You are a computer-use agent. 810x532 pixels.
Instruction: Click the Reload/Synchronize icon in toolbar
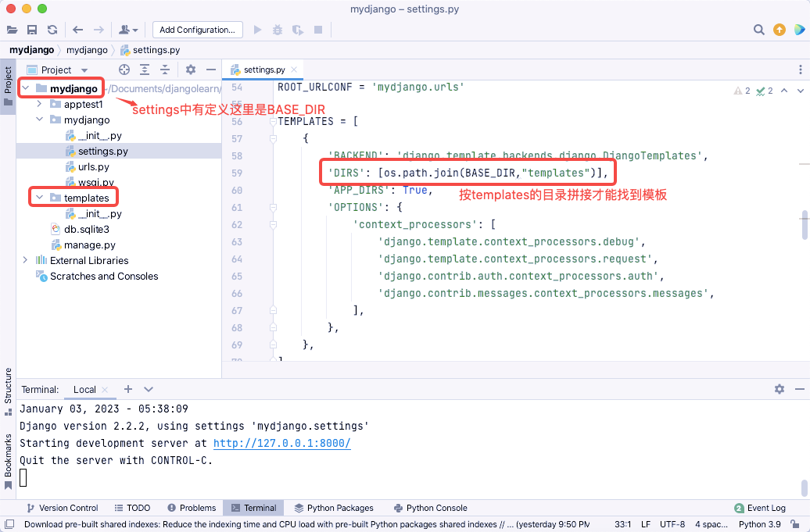pyautogui.click(x=52, y=30)
